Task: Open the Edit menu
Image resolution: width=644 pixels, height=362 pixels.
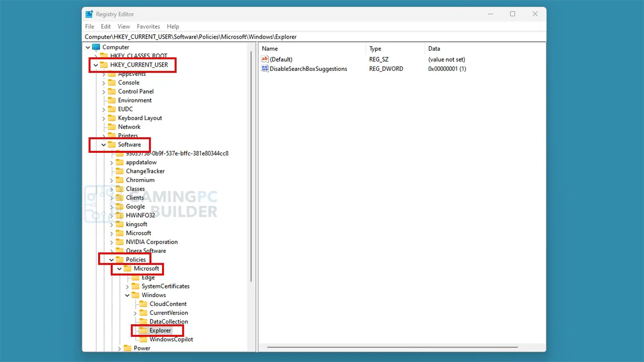Action: (106, 26)
